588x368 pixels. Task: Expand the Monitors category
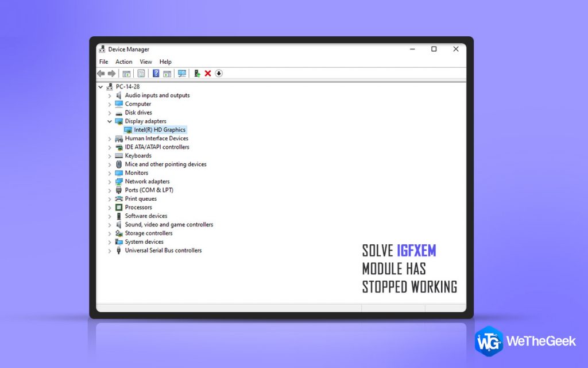110,173
